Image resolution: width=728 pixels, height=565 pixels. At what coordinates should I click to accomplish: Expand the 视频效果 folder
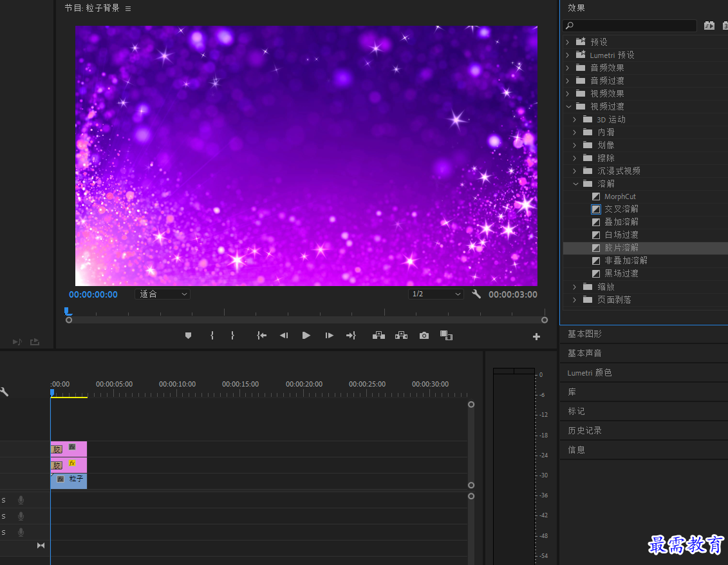pos(567,93)
